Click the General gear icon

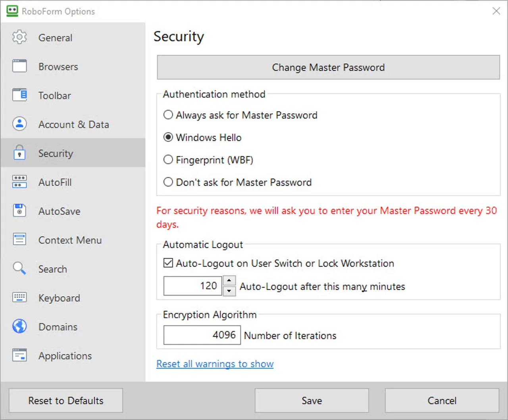tap(19, 37)
